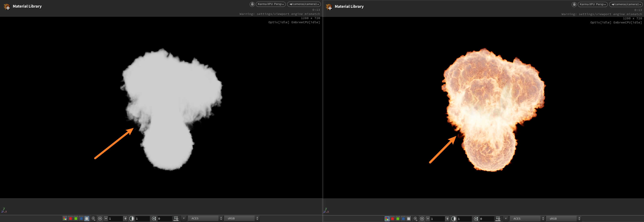
Task: Click the engine mismatch warning in left viewport
Action: [280, 14]
